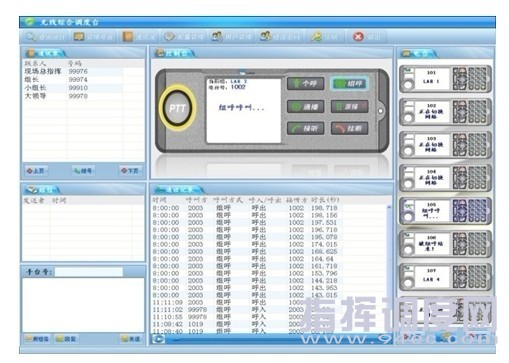Select highlighted radio station 105
509x363 pixels.
(445, 211)
